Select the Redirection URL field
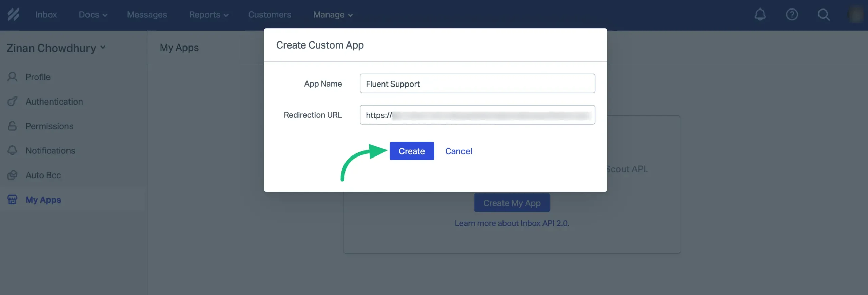868x295 pixels. (x=477, y=115)
